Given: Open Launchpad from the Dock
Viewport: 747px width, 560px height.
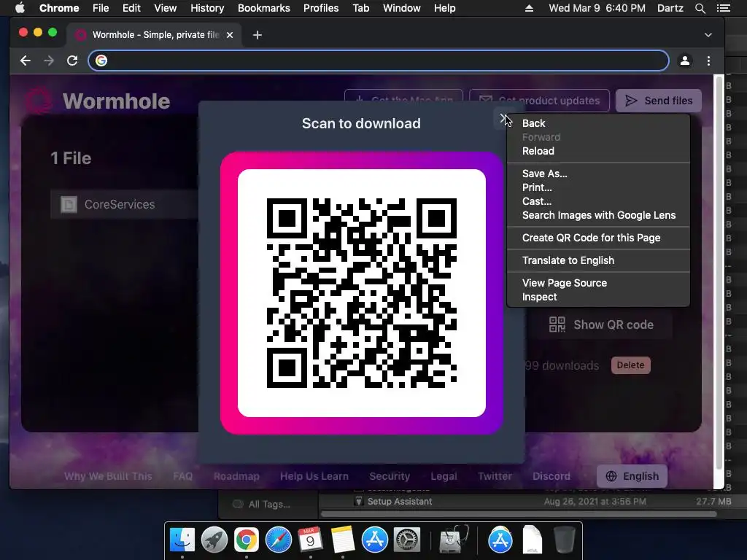Looking at the screenshot, I should point(214,540).
